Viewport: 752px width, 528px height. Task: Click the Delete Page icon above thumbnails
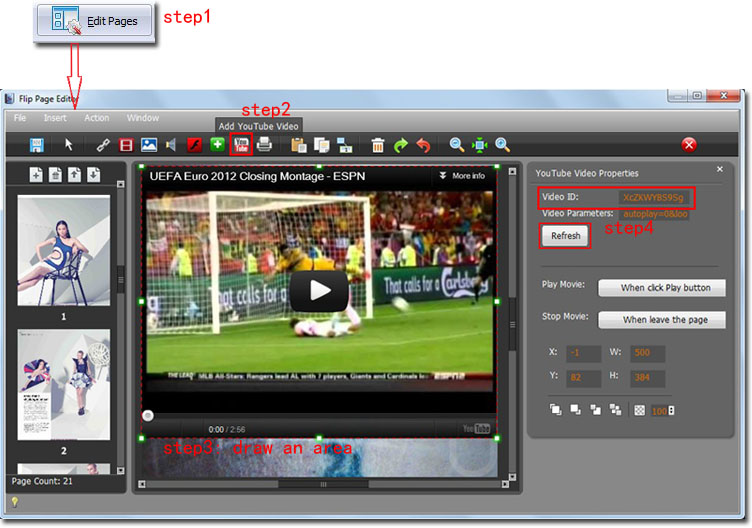point(55,175)
